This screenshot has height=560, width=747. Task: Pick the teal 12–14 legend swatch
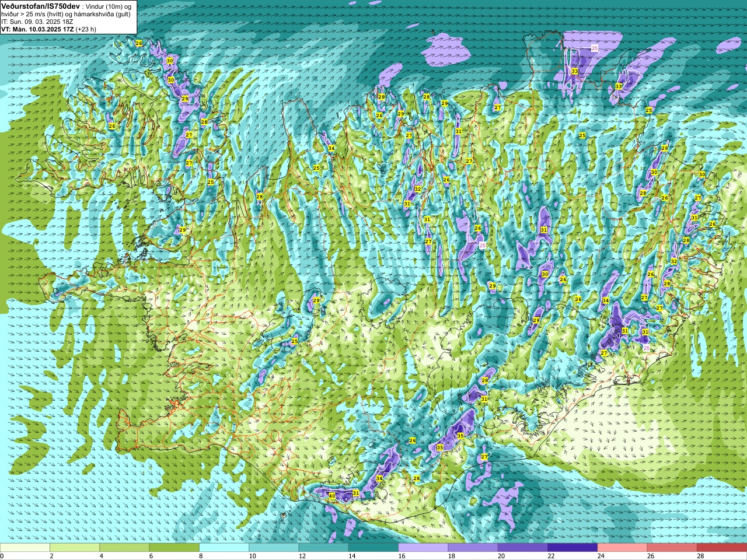[324, 547]
